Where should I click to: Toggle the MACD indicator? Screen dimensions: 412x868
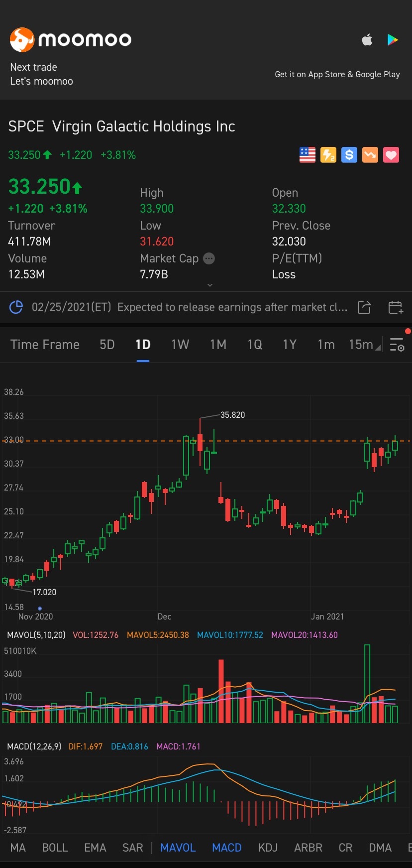pos(227,848)
